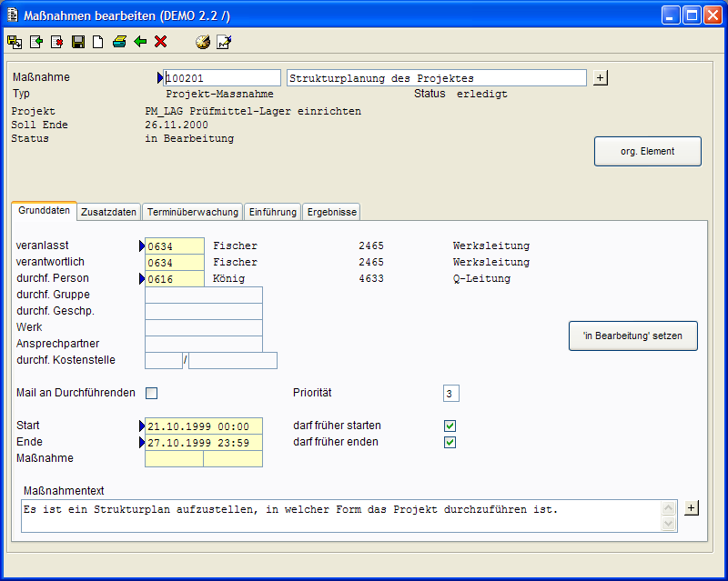Image resolution: width=728 pixels, height=581 pixels.
Task: Open the Ergebnisse tab
Action: click(331, 212)
